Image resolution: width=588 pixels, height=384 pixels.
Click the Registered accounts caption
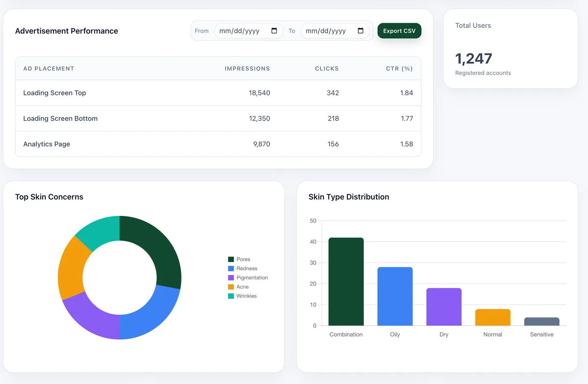tap(483, 73)
